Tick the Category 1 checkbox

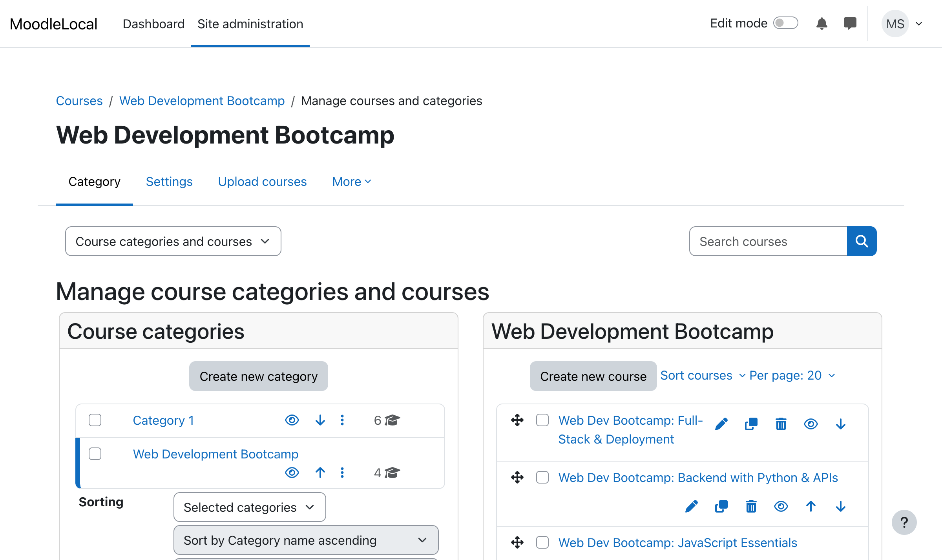click(95, 420)
